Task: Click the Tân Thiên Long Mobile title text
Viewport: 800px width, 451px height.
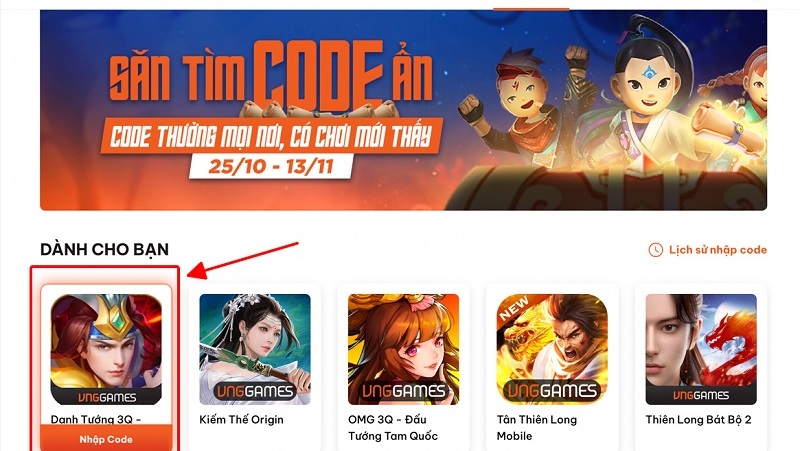Action: click(537, 428)
